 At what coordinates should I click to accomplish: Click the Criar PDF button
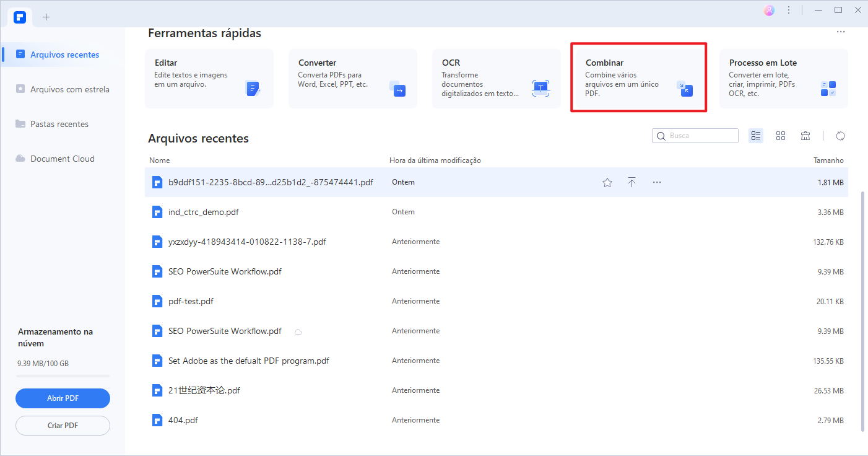(63, 426)
